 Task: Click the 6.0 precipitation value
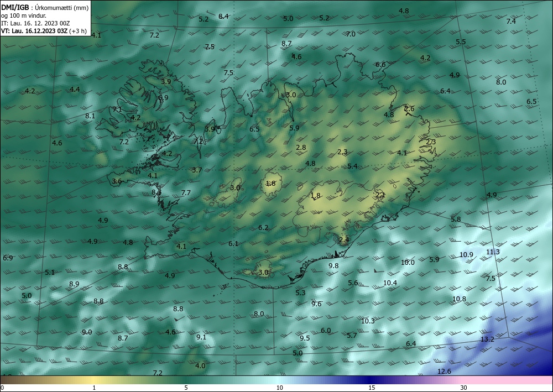(x=326, y=330)
